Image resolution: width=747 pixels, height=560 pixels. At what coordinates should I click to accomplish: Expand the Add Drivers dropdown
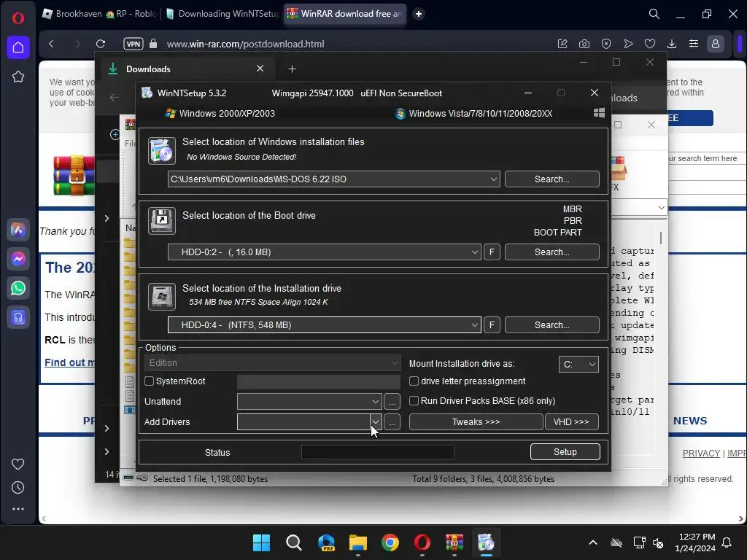coord(376,422)
